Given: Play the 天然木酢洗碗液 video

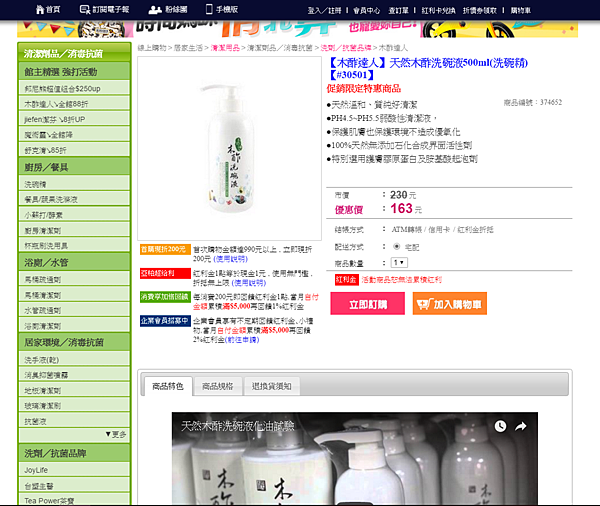Looking at the screenshot, I should (355, 459).
